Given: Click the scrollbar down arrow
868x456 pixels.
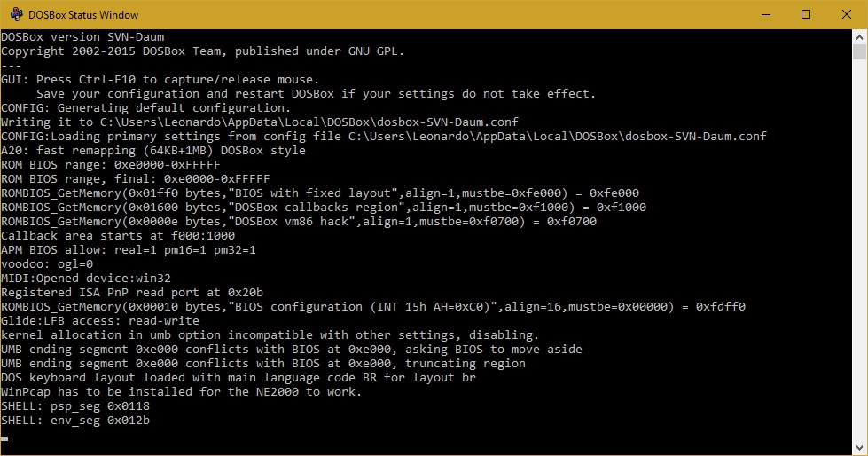Looking at the screenshot, I should [859, 448].
